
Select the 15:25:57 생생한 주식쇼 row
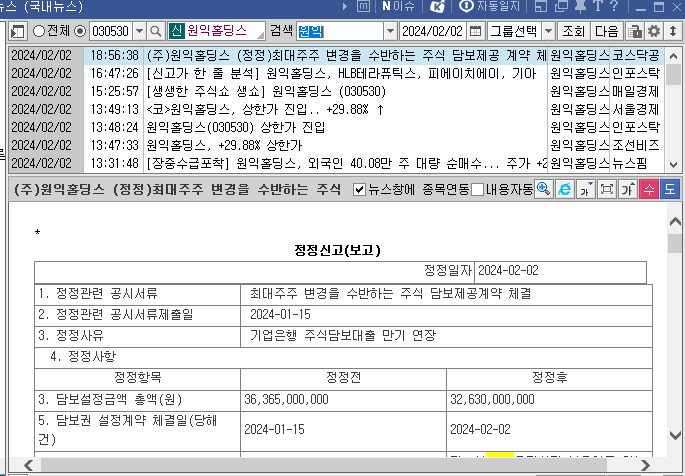coord(336,91)
